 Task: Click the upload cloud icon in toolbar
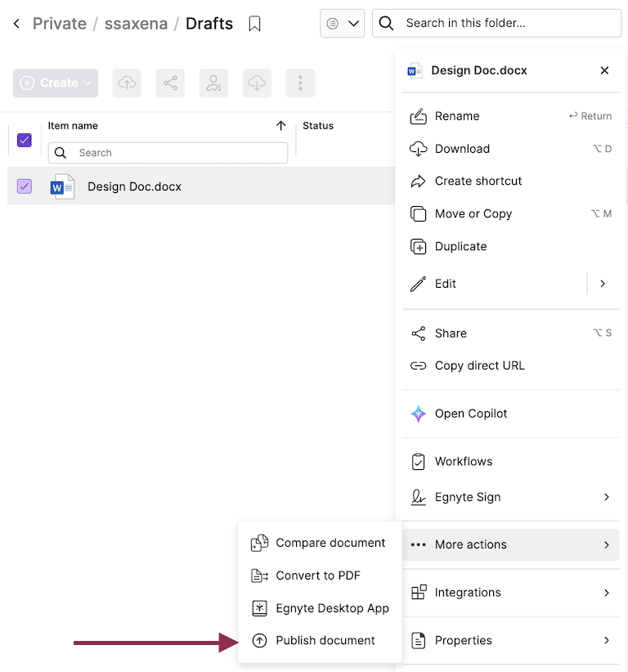tap(127, 83)
